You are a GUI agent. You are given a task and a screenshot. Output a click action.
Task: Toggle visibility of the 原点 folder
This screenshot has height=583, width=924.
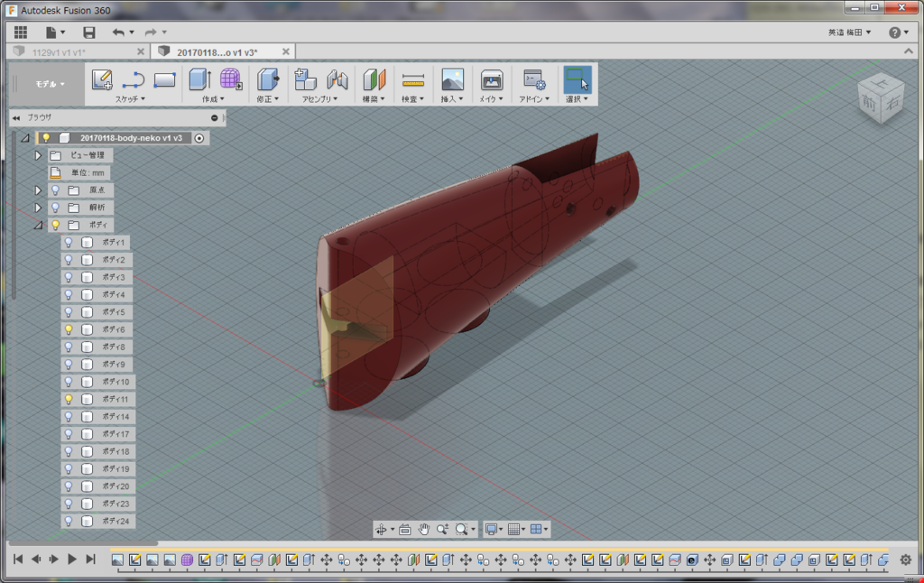coord(55,190)
